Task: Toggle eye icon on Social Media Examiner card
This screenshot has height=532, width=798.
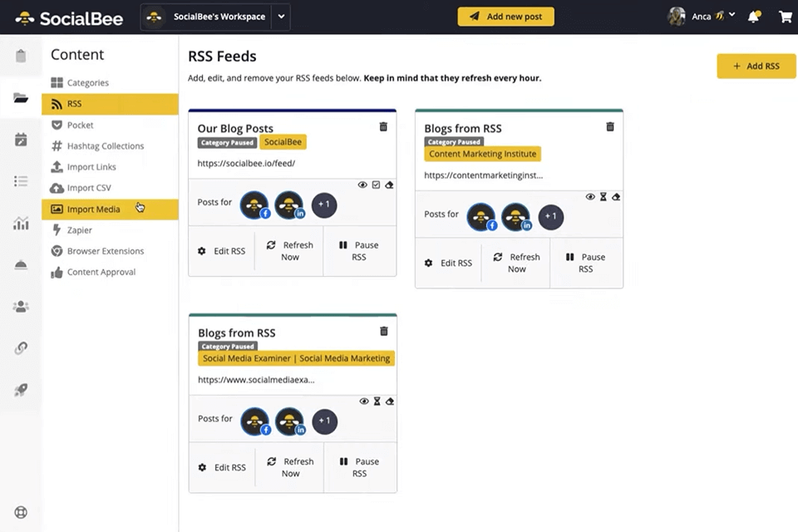Action: click(364, 401)
